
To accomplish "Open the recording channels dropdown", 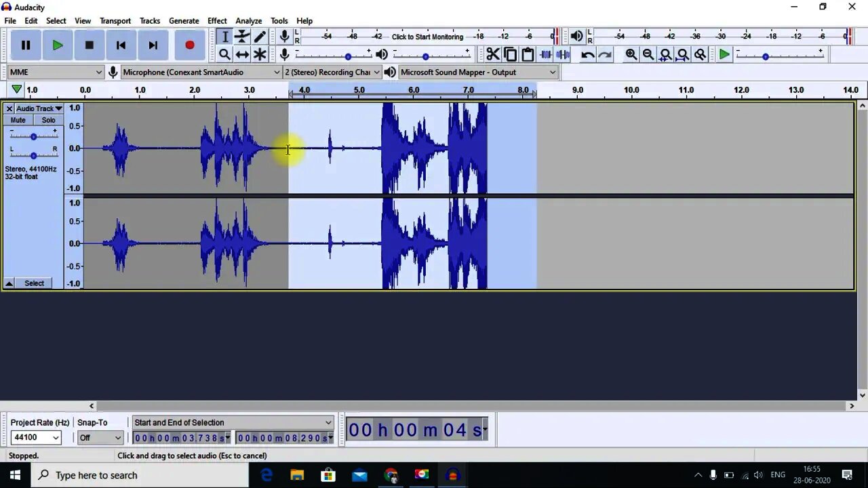I will 332,72.
